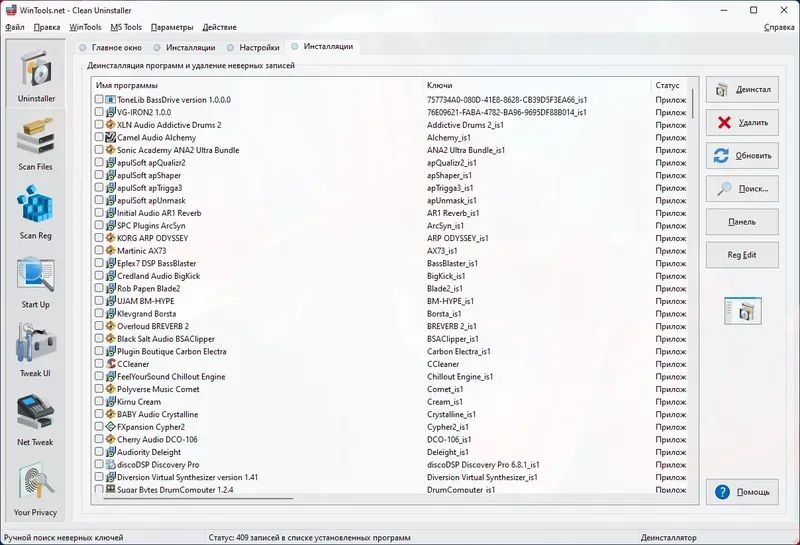Sort by the Имя программы column header
The width and height of the screenshot is (800, 545).
tap(257, 85)
